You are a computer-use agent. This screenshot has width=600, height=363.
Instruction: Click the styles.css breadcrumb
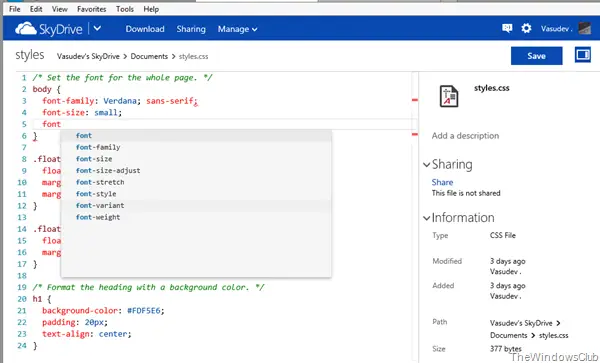(x=194, y=57)
